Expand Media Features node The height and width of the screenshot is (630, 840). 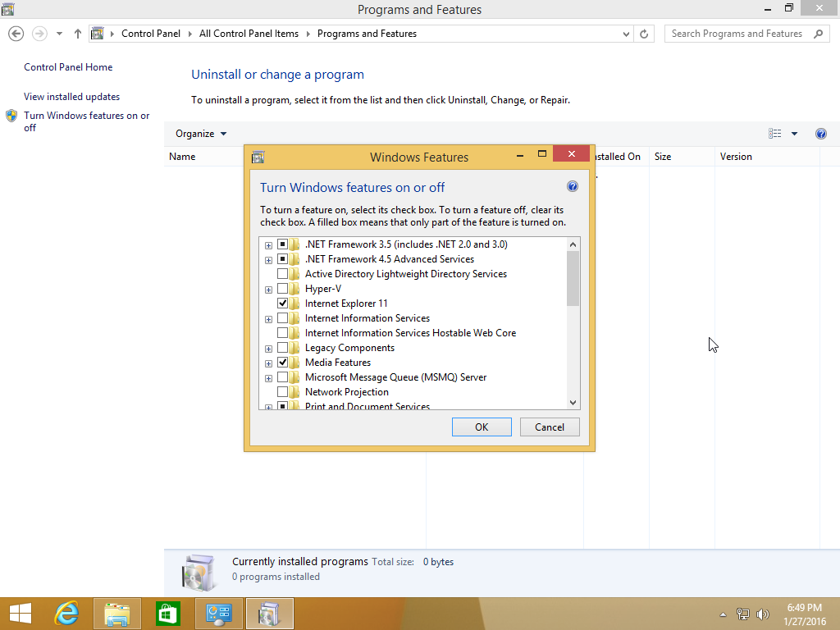click(x=268, y=363)
